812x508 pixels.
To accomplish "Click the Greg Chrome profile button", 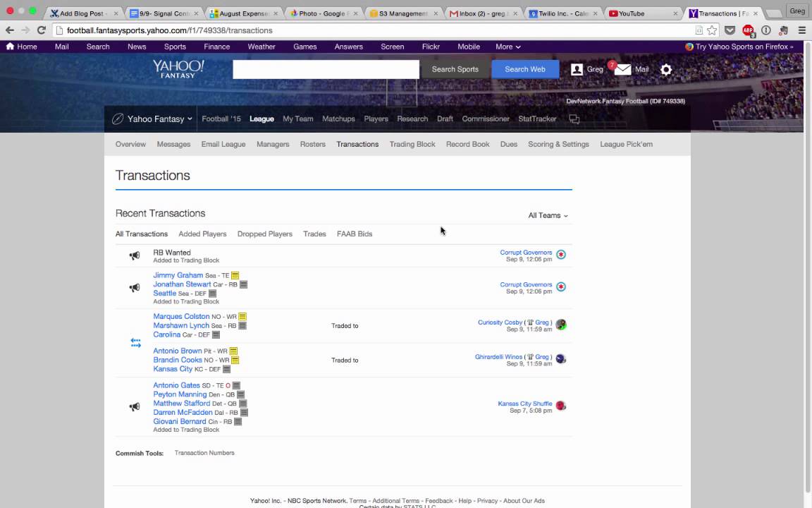I will coord(797,11).
